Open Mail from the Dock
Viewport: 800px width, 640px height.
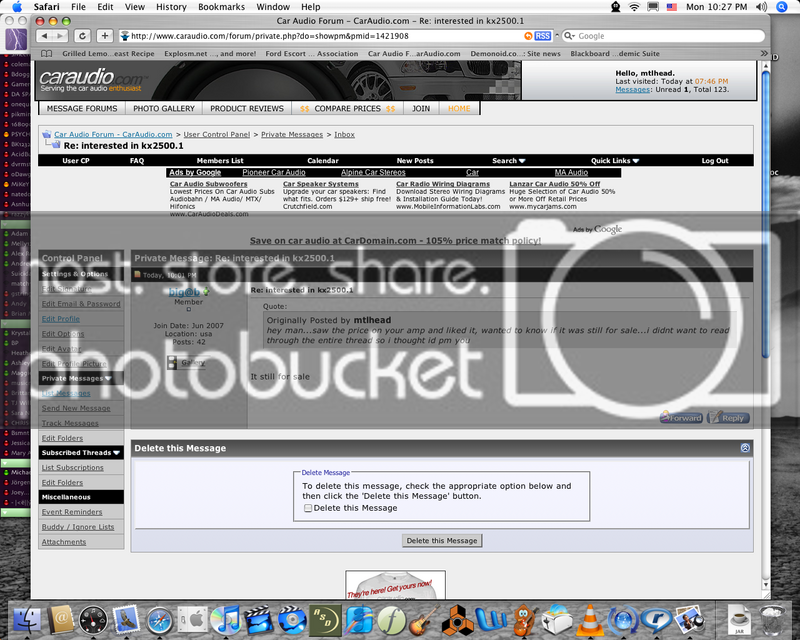tap(126, 619)
